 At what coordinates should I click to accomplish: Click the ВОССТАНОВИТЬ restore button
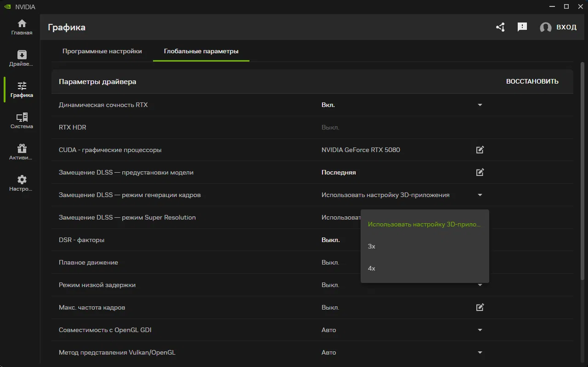coord(532,81)
